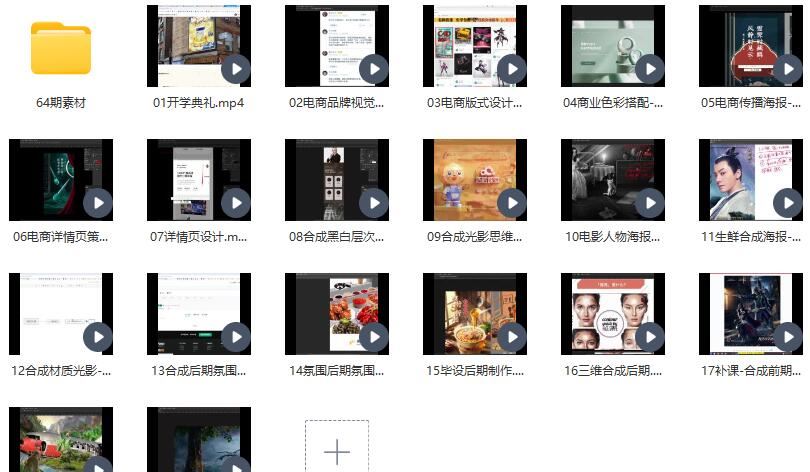Open the 64期素材 folder icon

(x=61, y=48)
